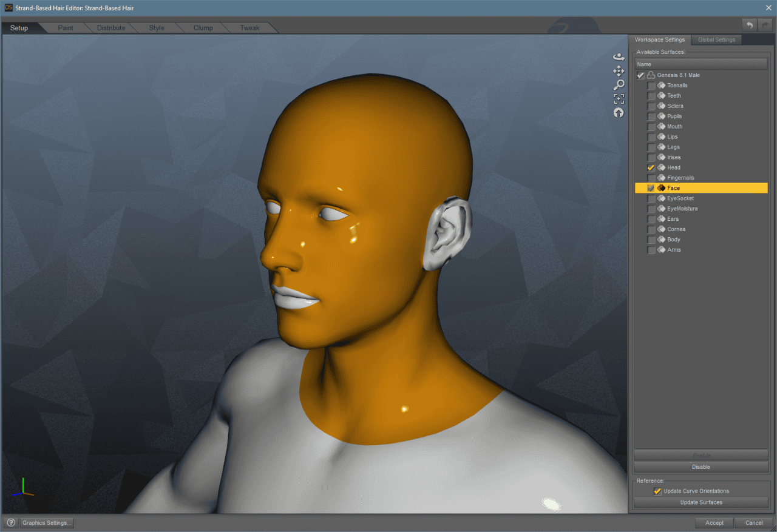Viewport: 777px width, 532px height.
Task: Enable the Ears surface checkbox
Action: pyautogui.click(x=651, y=218)
